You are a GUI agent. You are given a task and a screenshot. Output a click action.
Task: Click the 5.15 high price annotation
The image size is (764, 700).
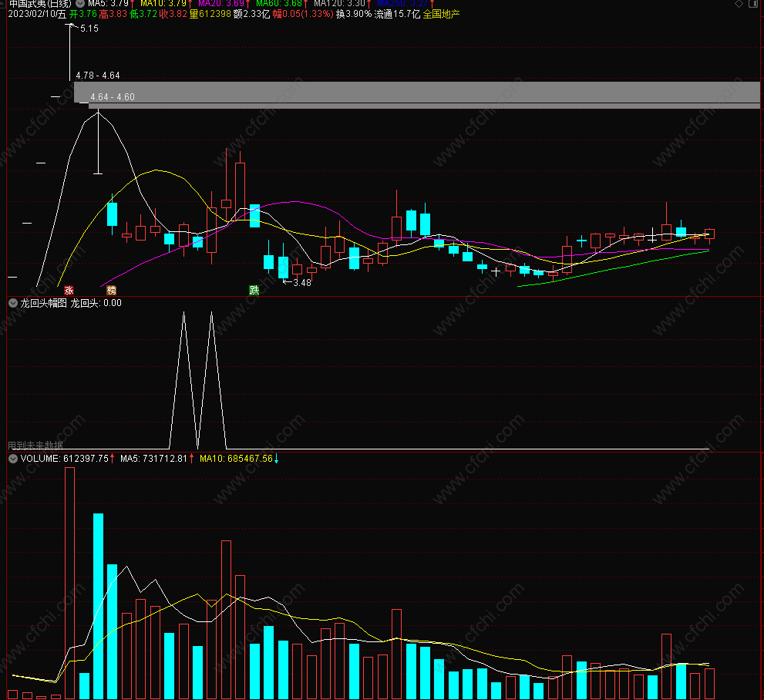click(89, 29)
